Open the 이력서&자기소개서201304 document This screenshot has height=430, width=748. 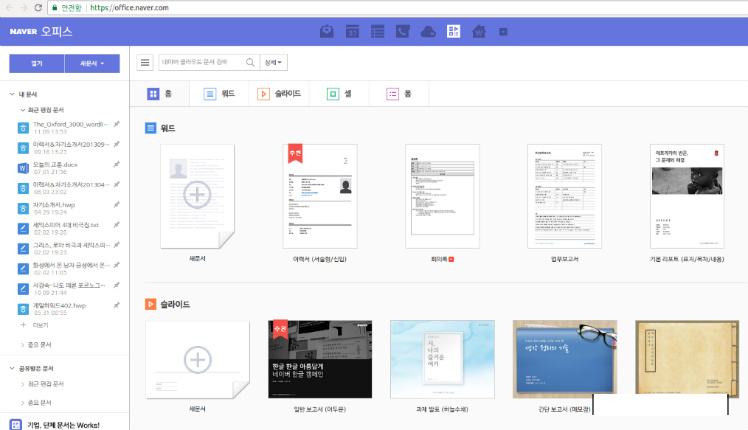tap(71, 184)
